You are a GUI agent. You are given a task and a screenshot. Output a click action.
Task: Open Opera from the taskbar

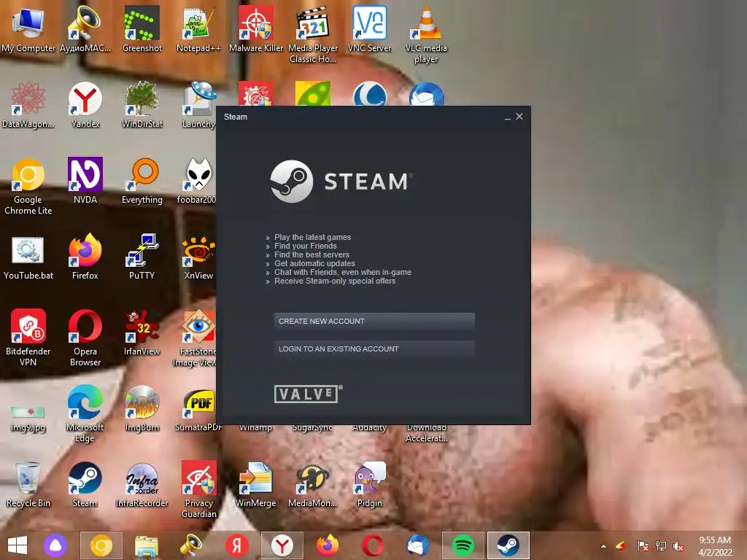point(373,545)
